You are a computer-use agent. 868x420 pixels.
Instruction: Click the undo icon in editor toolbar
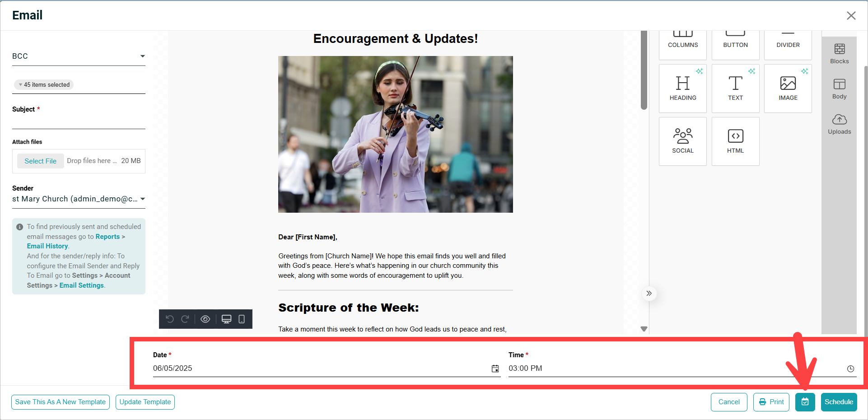click(170, 319)
